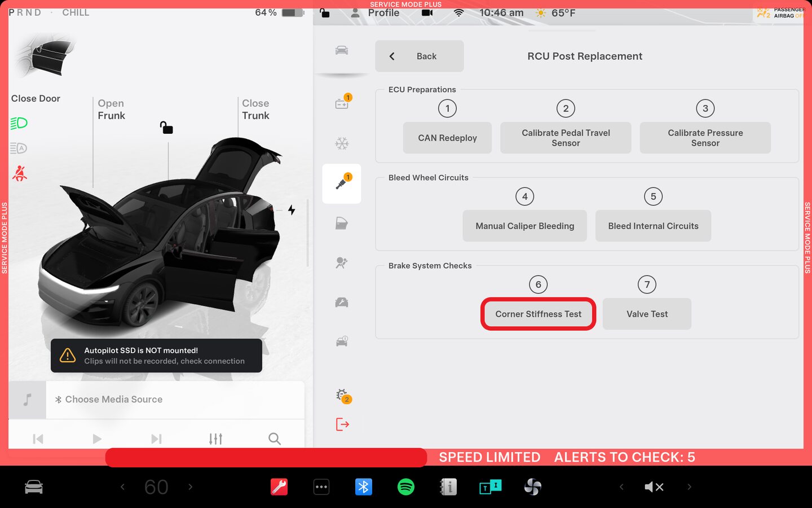Open the Profile menu in status bar
Image resolution: width=812 pixels, height=508 pixels.
click(376, 13)
